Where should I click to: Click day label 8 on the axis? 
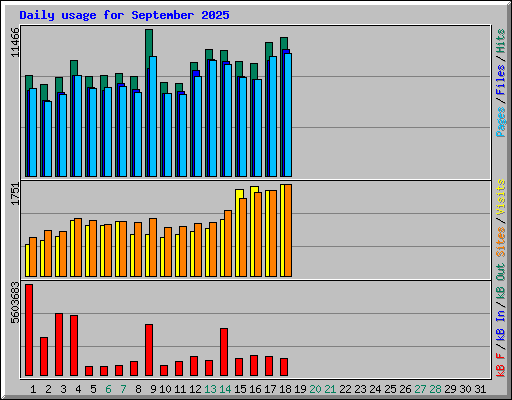[138, 389]
